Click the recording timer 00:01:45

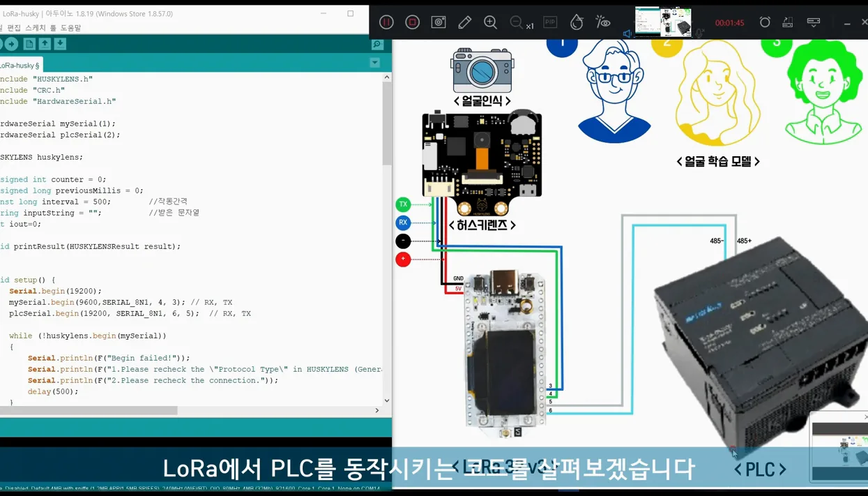pyautogui.click(x=729, y=23)
